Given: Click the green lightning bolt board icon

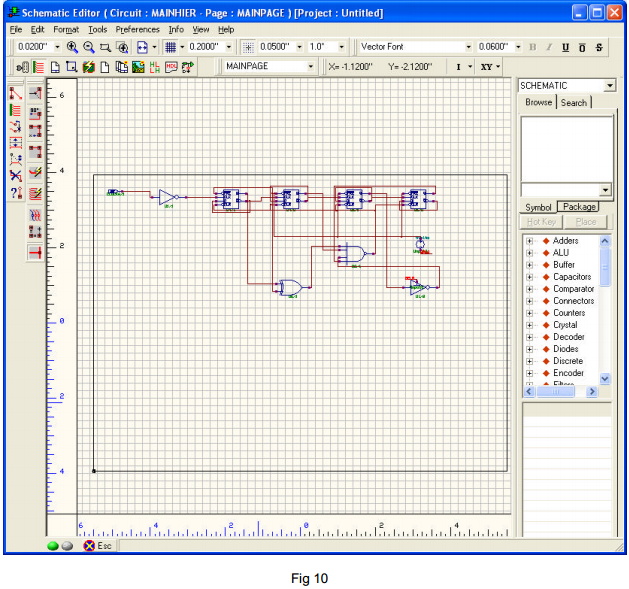Looking at the screenshot, I should tap(88, 67).
